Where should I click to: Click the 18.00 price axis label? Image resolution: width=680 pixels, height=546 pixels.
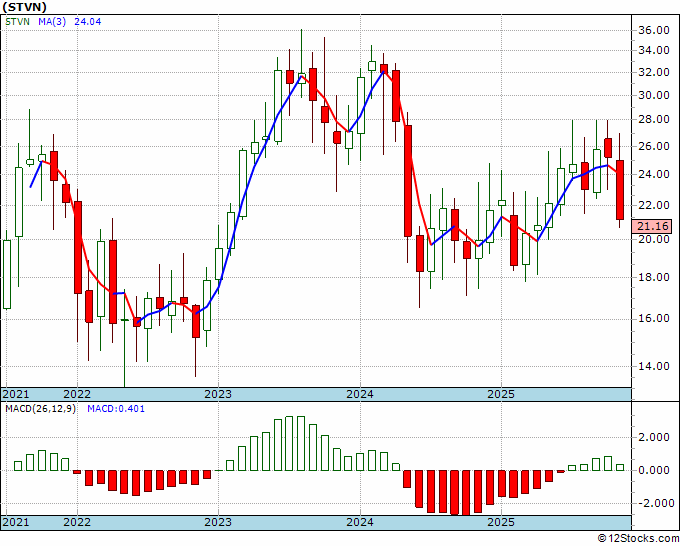point(654,277)
